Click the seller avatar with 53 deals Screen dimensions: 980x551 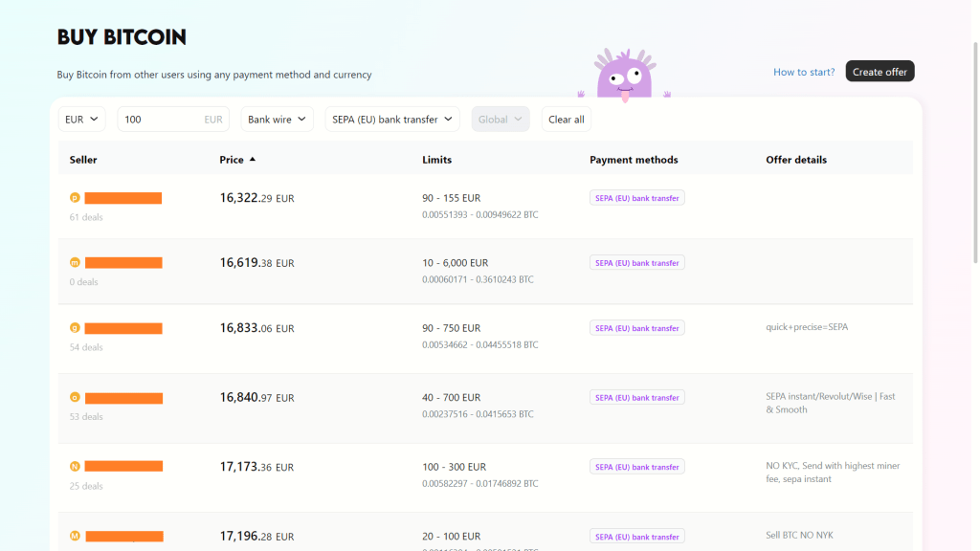[x=75, y=397]
